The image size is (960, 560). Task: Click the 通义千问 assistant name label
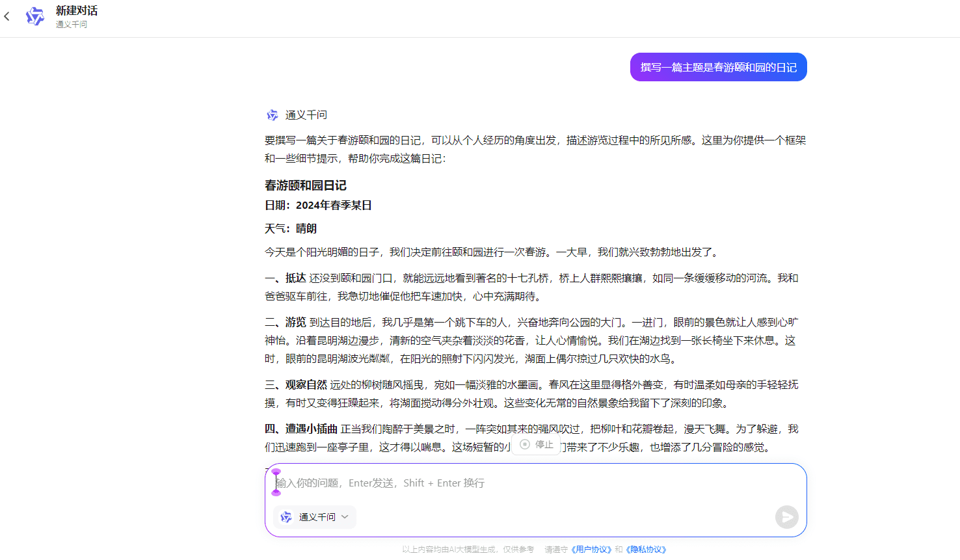click(306, 115)
